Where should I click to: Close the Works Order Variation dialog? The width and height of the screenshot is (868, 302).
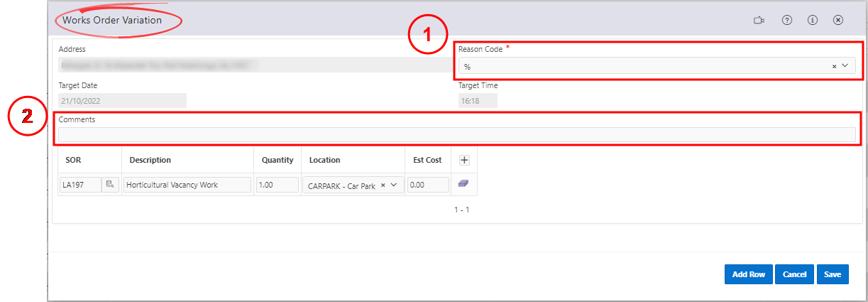[837, 21]
